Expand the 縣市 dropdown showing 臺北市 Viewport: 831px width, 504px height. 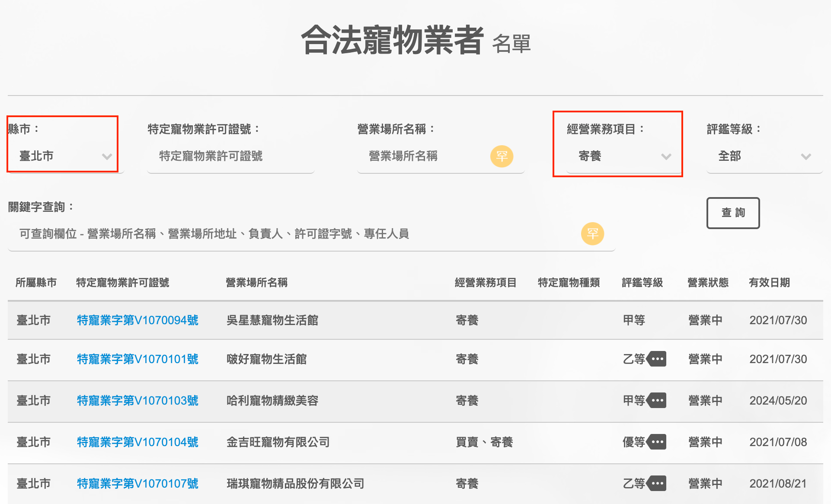pyautogui.click(x=65, y=156)
